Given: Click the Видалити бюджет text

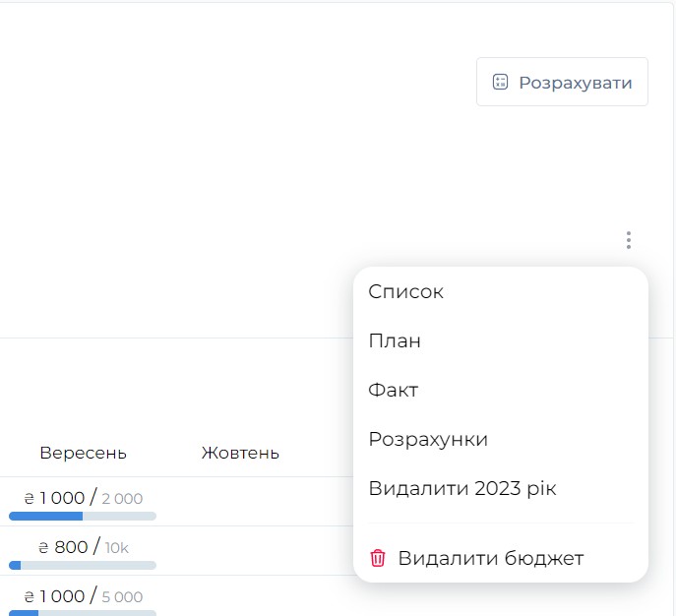Looking at the screenshot, I should point(490,558).
